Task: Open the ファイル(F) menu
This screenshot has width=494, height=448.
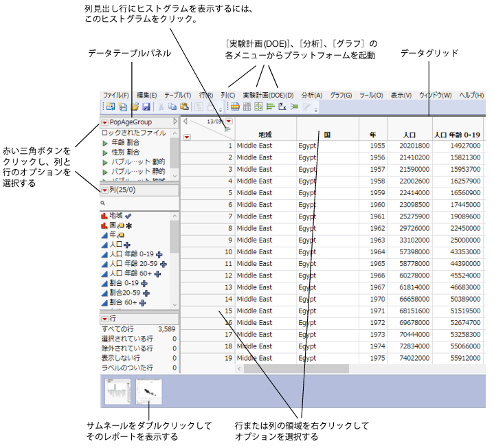Action: pyautogui.click(x=116, y=95)
